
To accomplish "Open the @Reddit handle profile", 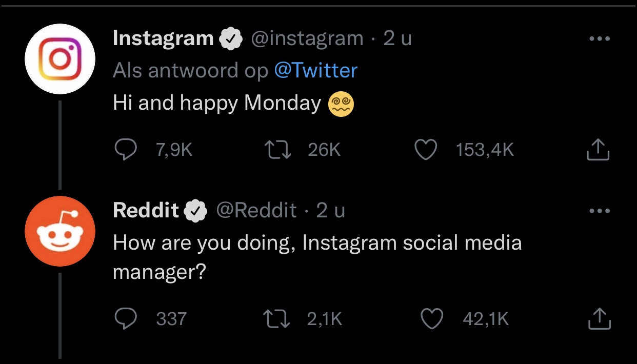I will point(256,211).
